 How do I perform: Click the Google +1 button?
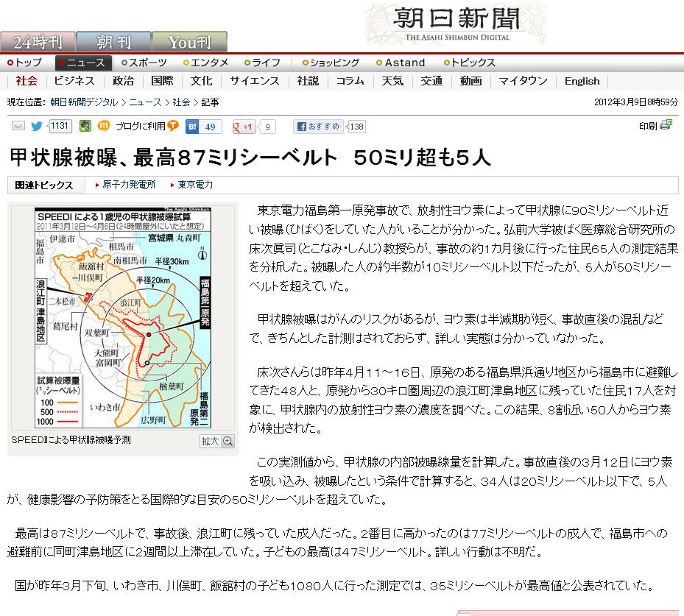(x=244, y=127)
